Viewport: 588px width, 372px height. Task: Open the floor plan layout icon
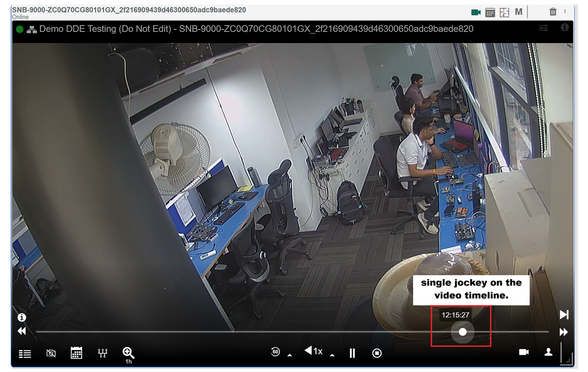coord(504,12)
